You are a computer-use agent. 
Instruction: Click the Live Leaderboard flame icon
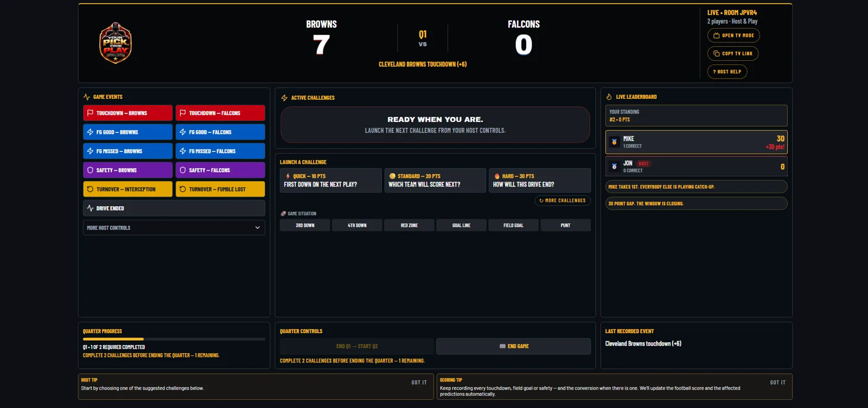pyautogui.click(x=609, y=97)
